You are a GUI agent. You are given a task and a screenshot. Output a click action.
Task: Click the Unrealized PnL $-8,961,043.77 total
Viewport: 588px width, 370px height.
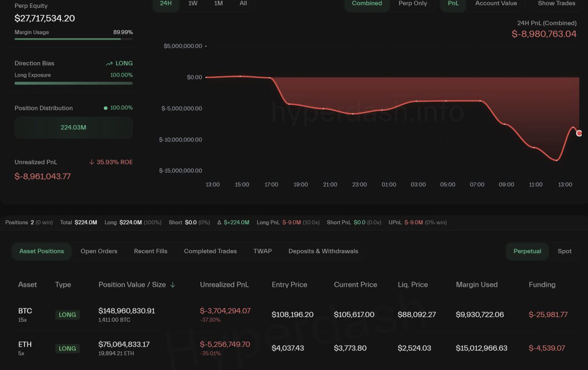[x=43, y=176]
